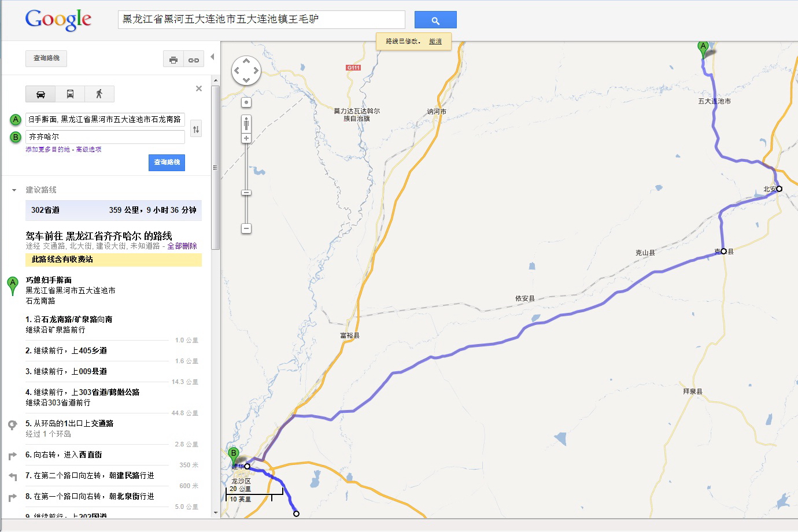This screenshot has height=532, width=798.
Task: Collapse the 建议路线 section triangle
Action: [x=14, y=190]
